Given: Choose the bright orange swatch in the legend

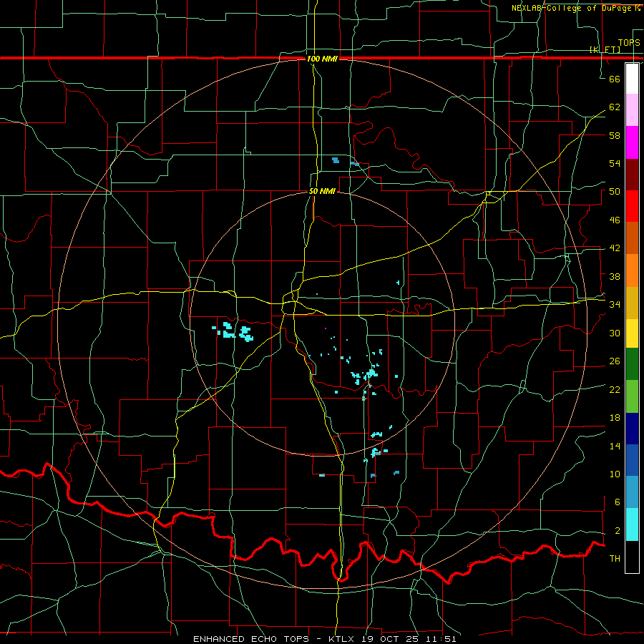Looking at the screenshot, I should coord(632,270).
